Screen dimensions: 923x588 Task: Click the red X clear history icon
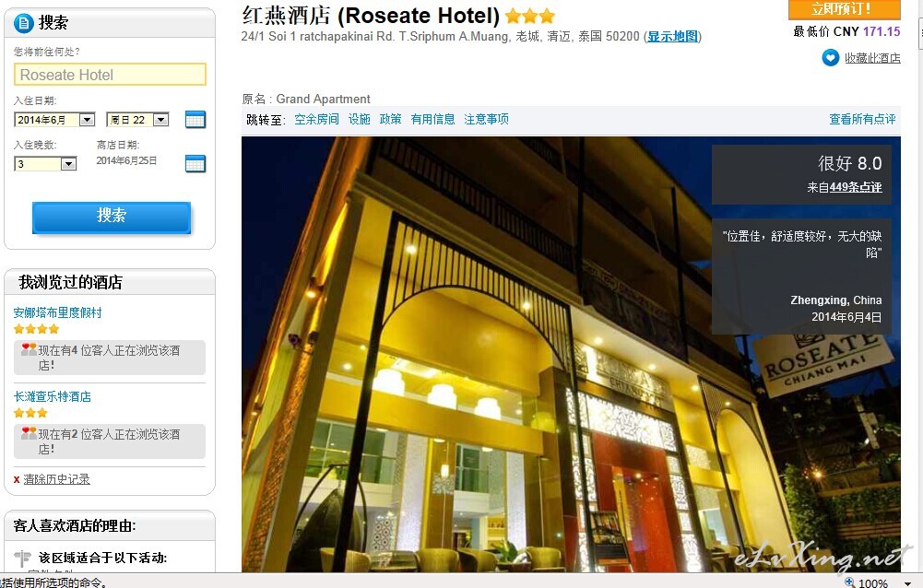click(x=17, y=479)
